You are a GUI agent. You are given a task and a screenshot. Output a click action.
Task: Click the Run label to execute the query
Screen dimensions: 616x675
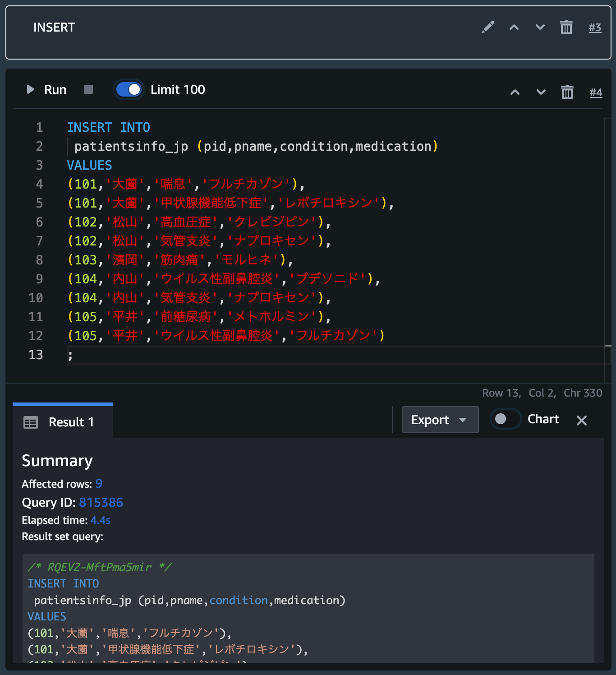[x=55, y=89]
